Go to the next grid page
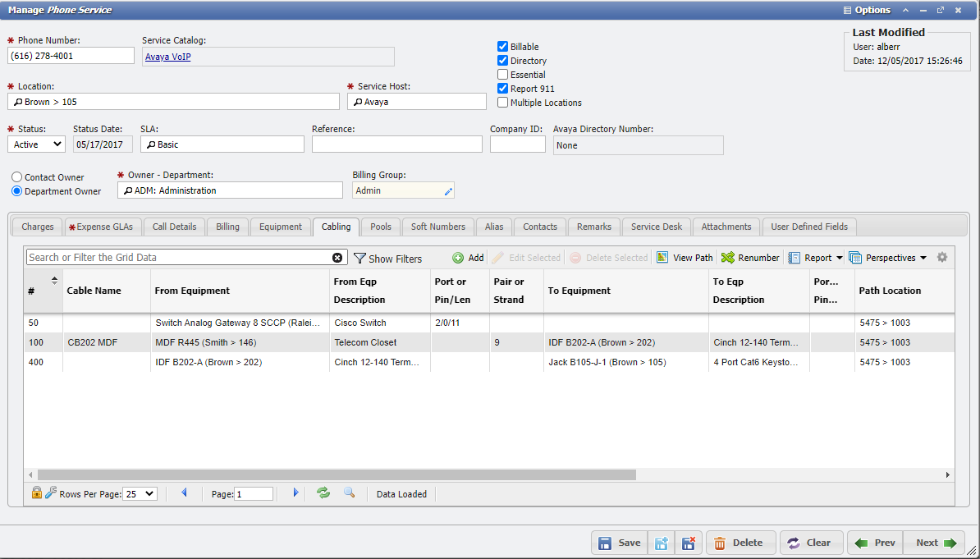Viewport: 980px width, 559px height. pos(295,493)
